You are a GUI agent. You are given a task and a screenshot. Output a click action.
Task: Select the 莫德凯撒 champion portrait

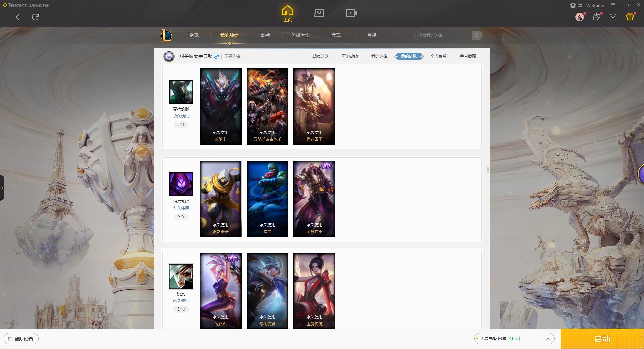click(x=181, y=92)
